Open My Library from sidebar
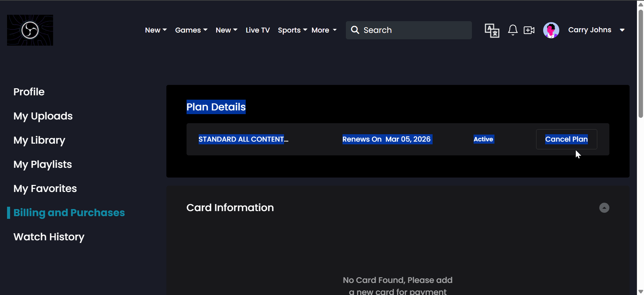This screenshot has height=295, width=644. (x=39, y=140)
